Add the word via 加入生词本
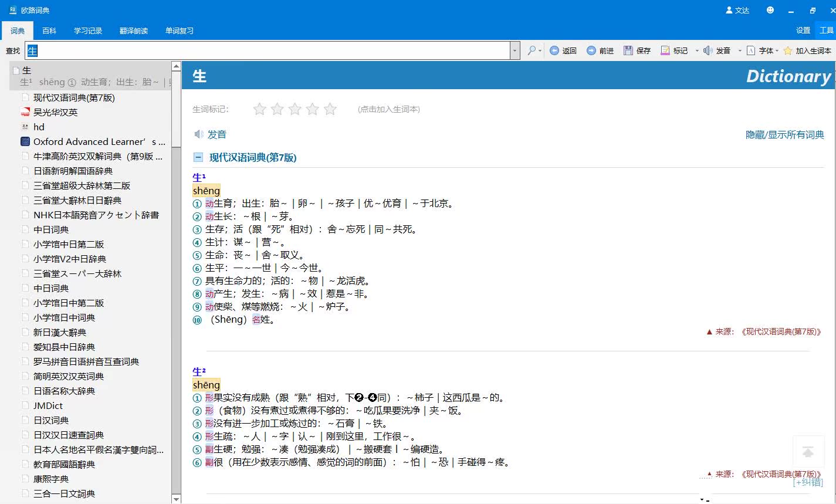The width and height of the screenshot is (836, 504). 807,50
